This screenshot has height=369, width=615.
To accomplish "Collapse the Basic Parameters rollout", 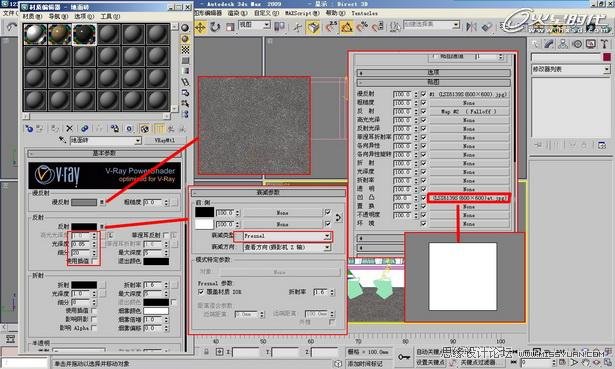I will 104,153.
